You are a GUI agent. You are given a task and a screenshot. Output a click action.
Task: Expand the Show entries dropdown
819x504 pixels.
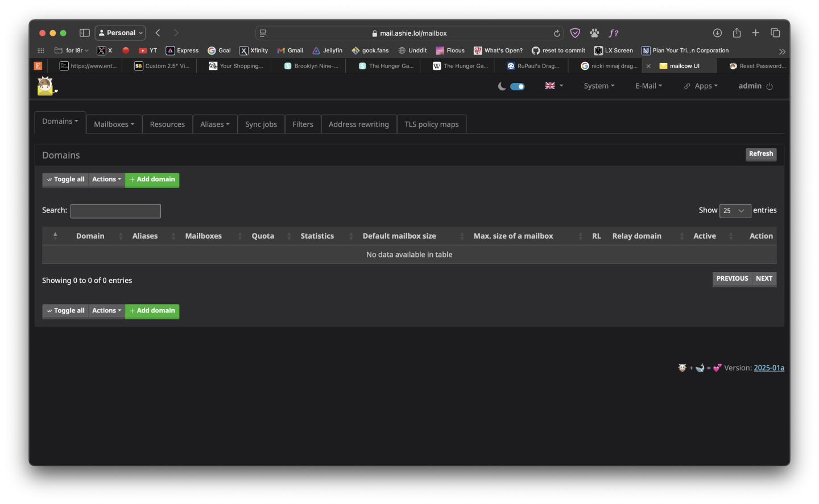735,211
